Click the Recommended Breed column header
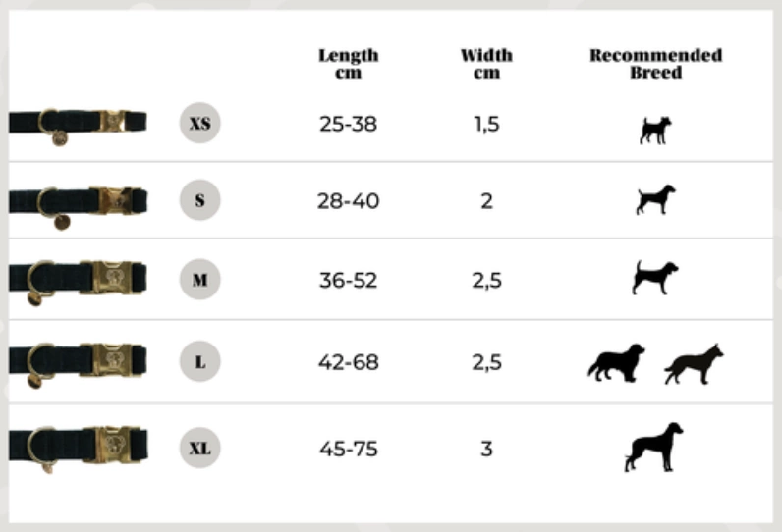The image size is (782, 532). click(655, 64)
